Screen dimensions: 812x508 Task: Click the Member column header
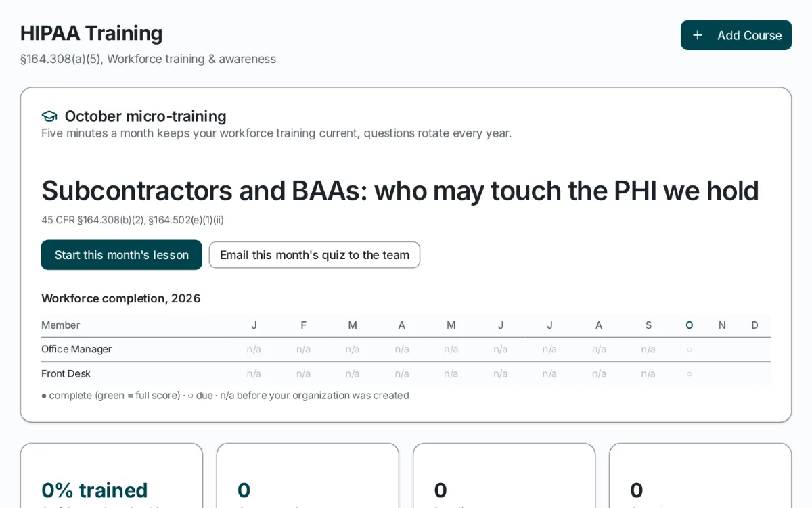point(61,325)
